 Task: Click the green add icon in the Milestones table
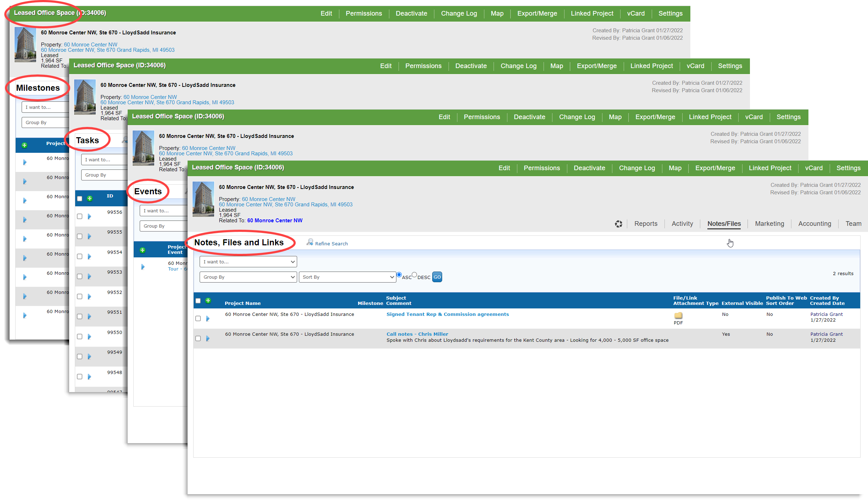[24, 145]
